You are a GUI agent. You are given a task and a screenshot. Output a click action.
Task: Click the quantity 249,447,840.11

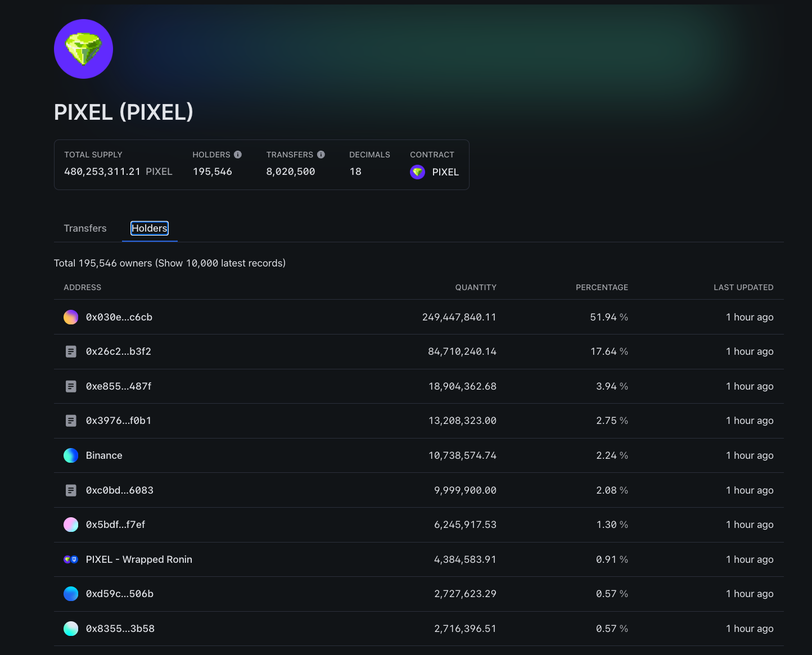(459, 317)
